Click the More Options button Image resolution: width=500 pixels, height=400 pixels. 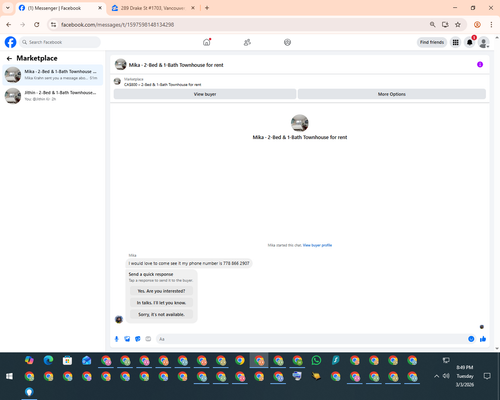coord(392,94)
